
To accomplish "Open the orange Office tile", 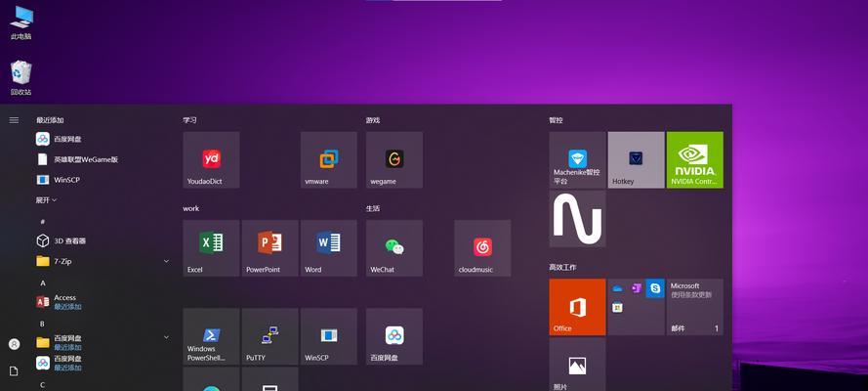I will click(577, 307).
